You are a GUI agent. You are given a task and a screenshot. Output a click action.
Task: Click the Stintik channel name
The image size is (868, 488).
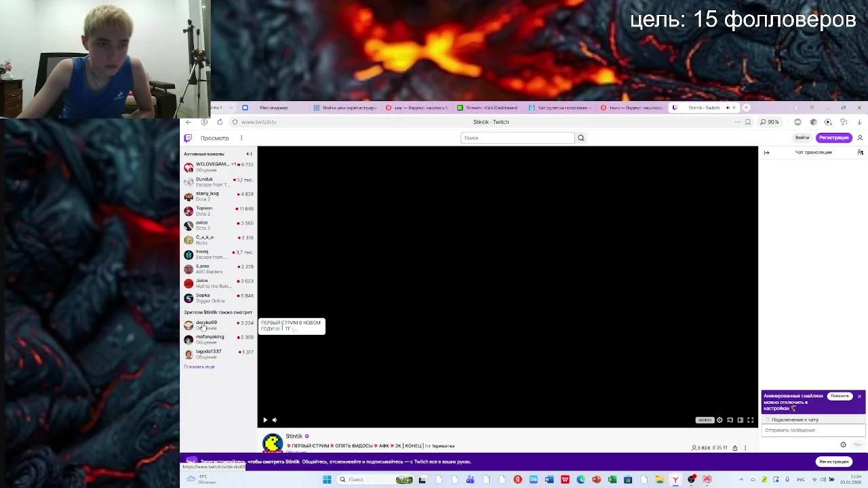294,436
